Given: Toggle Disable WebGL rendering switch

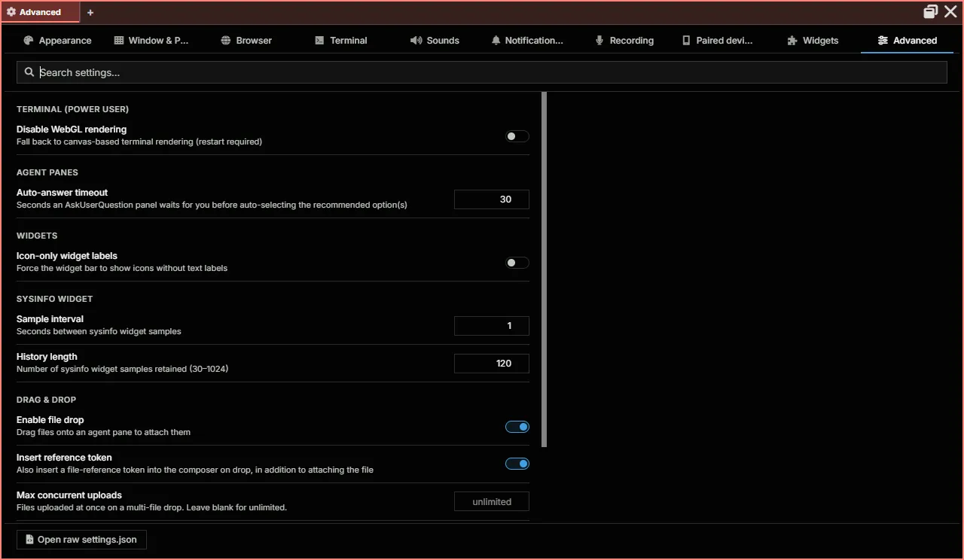Looking at the screenshot, I should [x=517, y=136].
